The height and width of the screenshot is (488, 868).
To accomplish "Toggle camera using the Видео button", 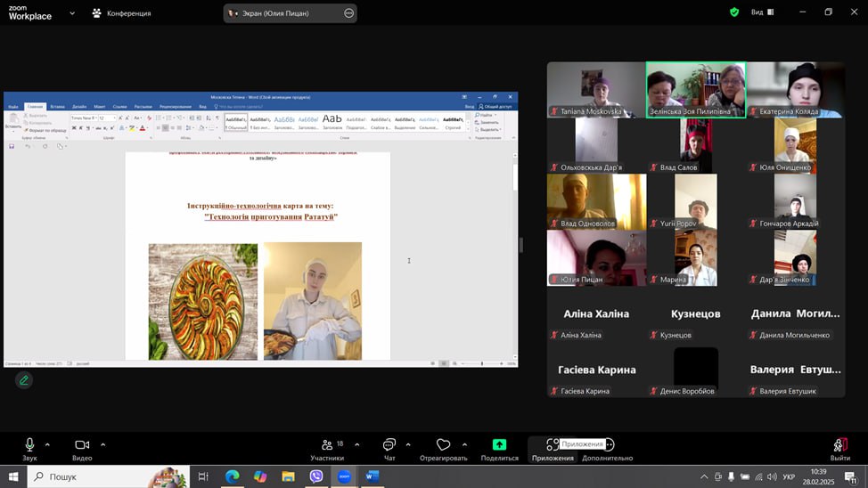I will coord(82,445).
